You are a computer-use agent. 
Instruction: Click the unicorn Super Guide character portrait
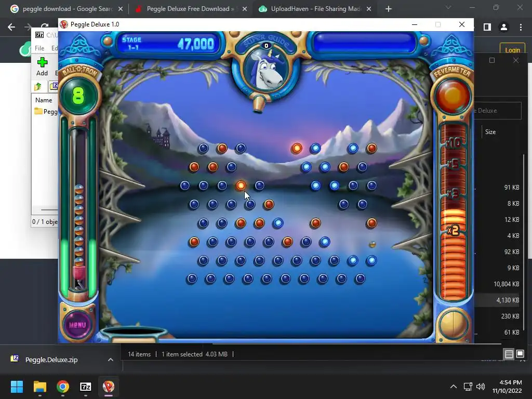[267, 69]
